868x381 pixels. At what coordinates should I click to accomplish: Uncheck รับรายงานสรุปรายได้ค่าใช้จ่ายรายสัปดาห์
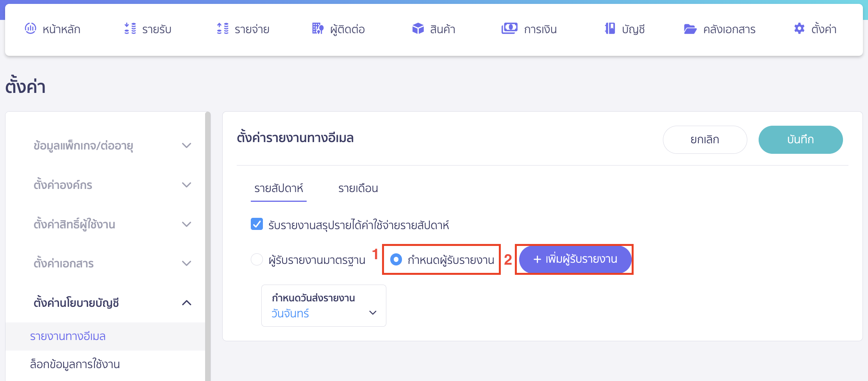coord(257,224)
